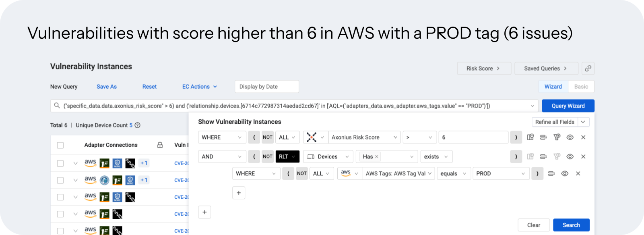Add a nested condition with the inner plus button
This screenshot has width=644, height=235.
(x=239, y=193)
